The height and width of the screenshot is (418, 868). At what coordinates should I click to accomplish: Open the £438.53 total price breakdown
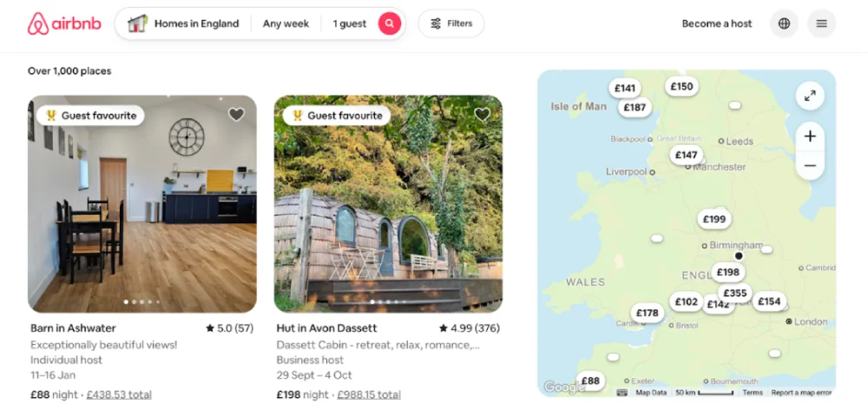pyautogui.click(x=119, y=395)
